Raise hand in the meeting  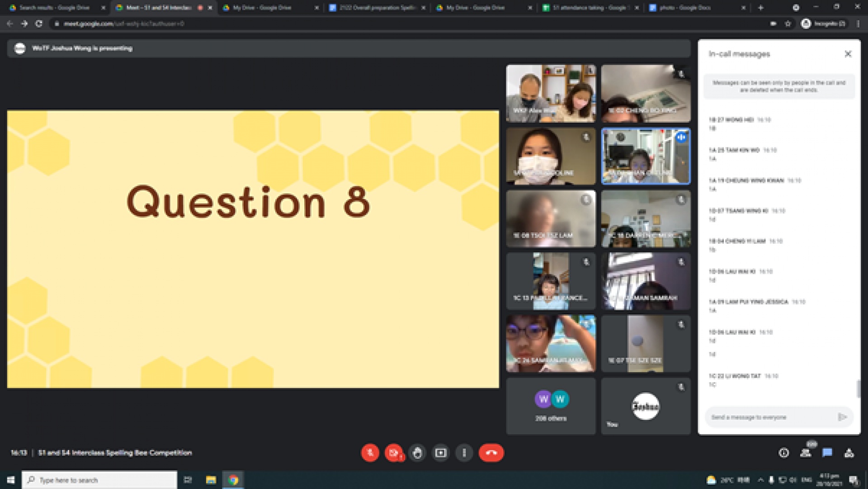417,453
